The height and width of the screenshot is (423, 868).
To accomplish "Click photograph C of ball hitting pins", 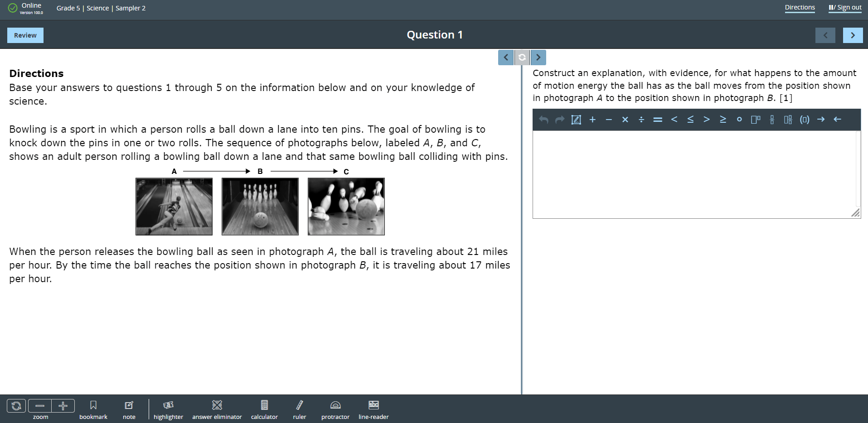I will coord(346,207).
